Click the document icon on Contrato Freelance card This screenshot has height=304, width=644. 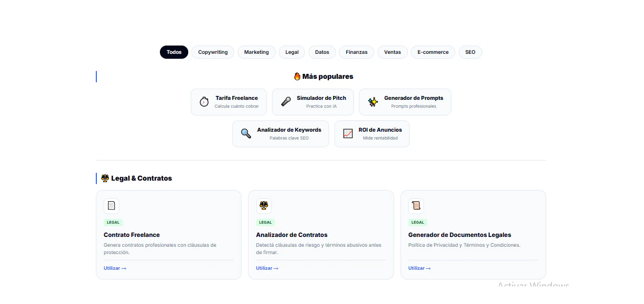(111, 206)
